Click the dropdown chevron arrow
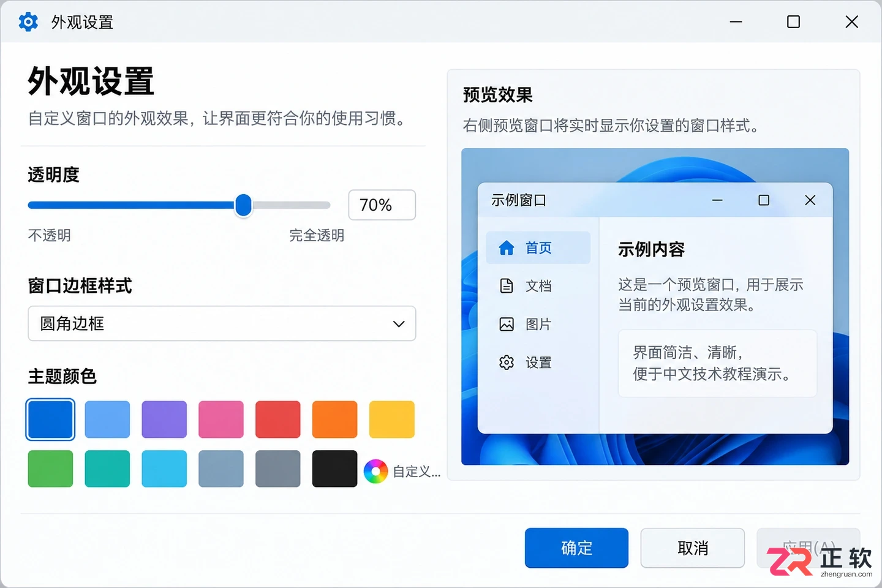This screenshot has width=882, height=588. click(399, 324)
